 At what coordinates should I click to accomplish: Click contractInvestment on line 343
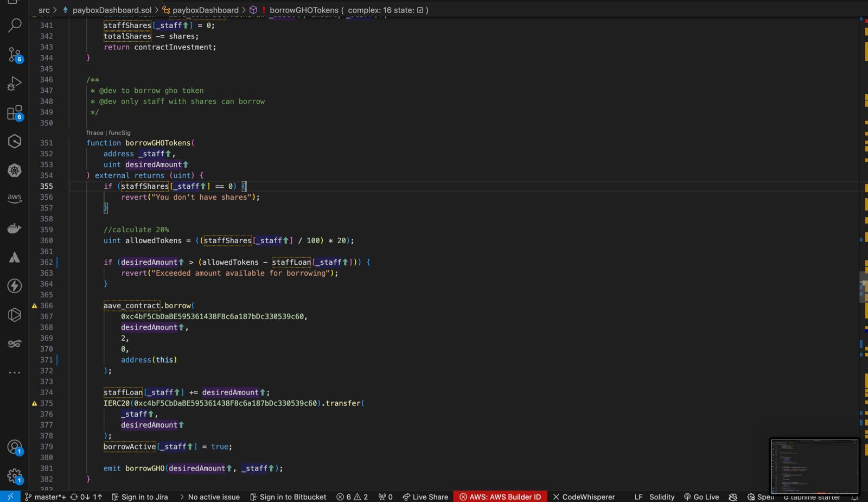(x=173, y=47)
